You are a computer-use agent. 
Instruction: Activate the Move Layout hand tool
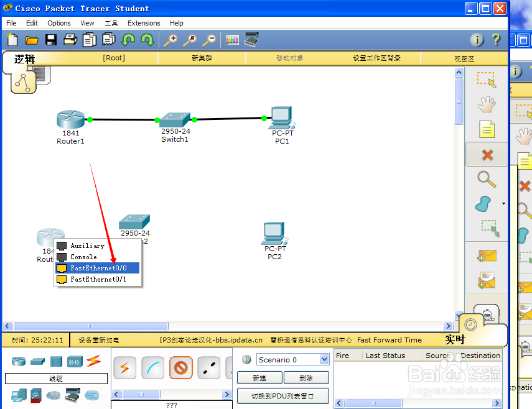point(487,104)
